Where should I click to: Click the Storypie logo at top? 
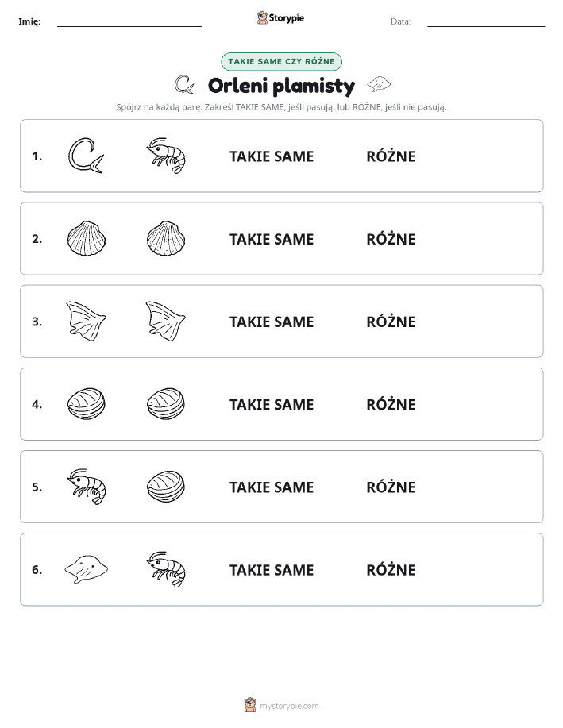pyautogui.click(x=280, y=18)
